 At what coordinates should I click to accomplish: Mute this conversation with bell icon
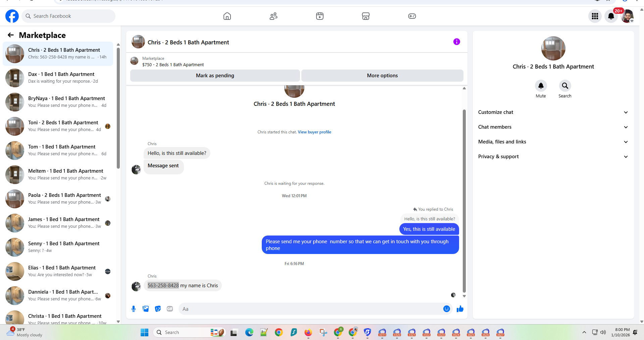[x=541, y=86]
